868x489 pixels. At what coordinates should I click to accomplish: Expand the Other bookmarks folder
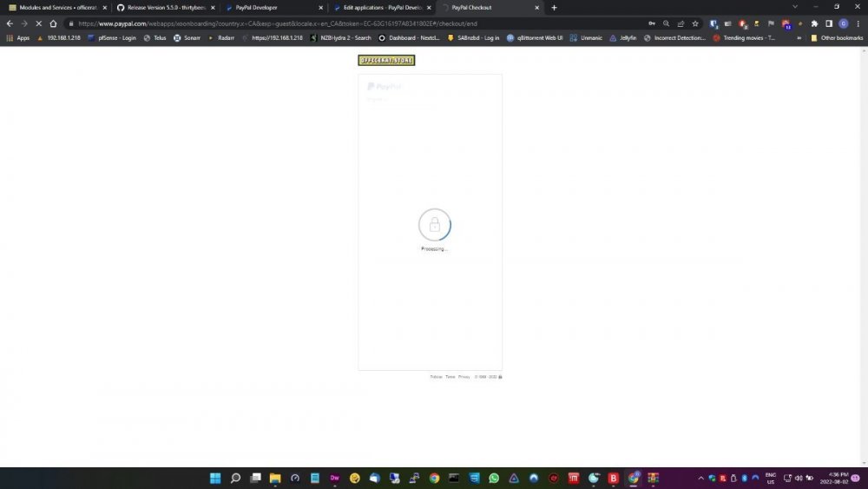(837, 38)
